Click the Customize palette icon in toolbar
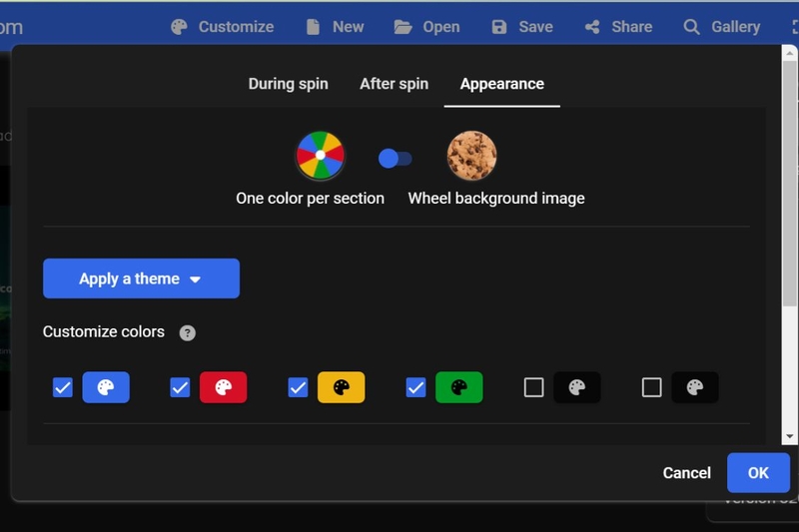The width and height of the screenshot is (799, 532). pyautogui.click(x=179, y=27)
